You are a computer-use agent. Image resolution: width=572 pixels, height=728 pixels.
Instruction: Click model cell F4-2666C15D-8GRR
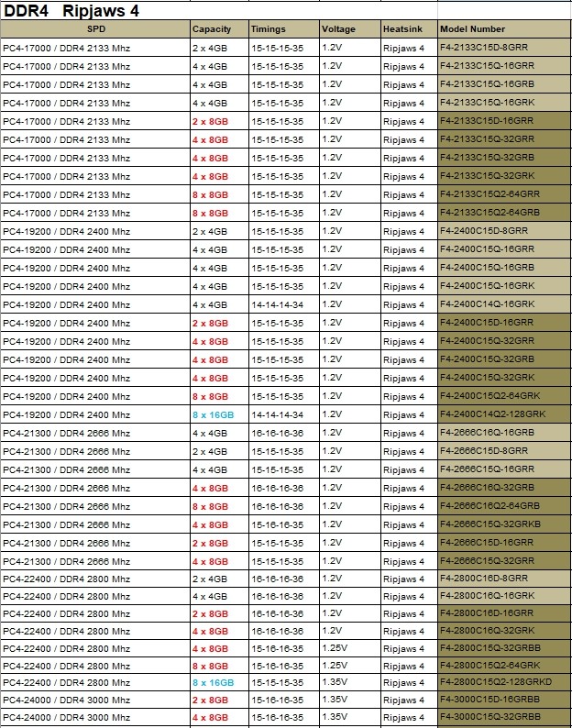click(504, 451)
